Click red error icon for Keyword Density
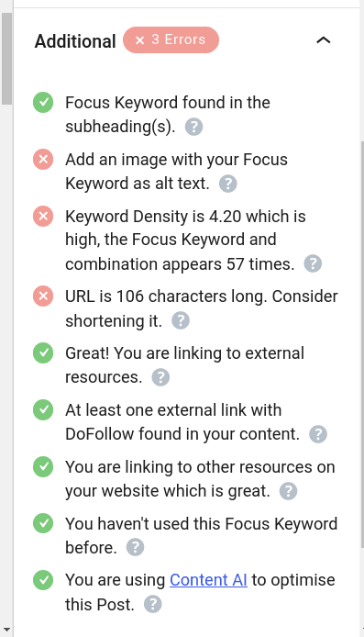This screenshot has height=637, width=364. 43,216
